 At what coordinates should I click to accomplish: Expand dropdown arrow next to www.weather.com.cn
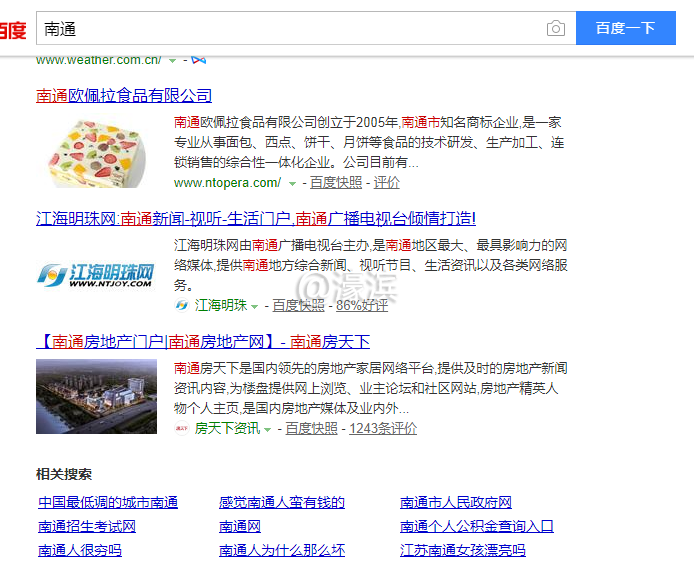(172, 61)
